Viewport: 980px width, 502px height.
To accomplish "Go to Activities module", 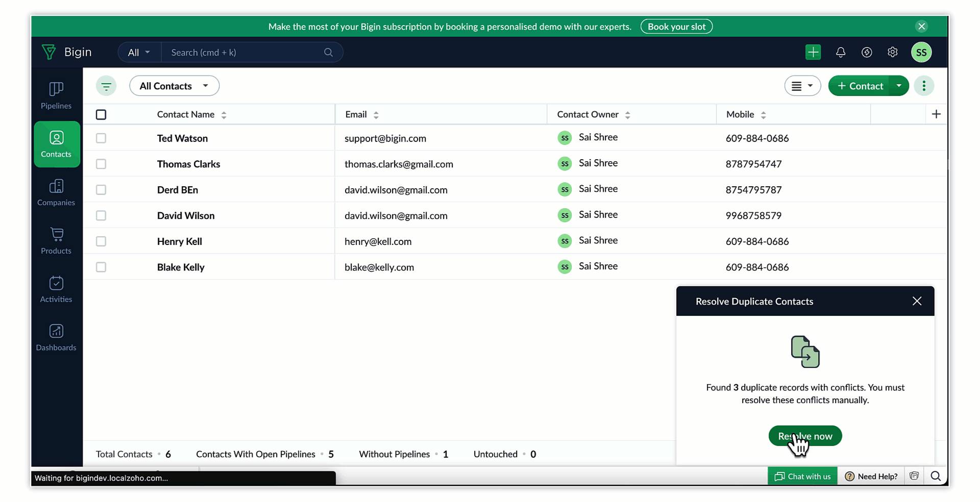I will [56, 289].
